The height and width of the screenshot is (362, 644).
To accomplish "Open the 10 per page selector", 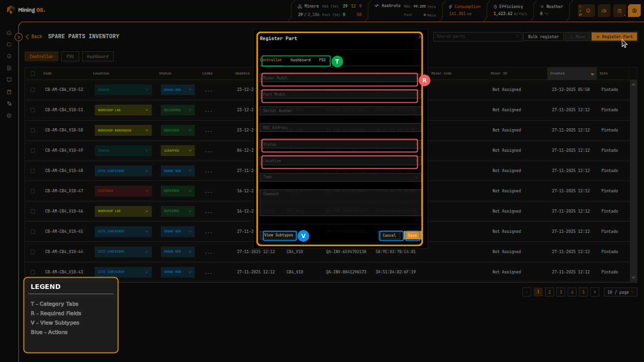I will click(620, 292).
